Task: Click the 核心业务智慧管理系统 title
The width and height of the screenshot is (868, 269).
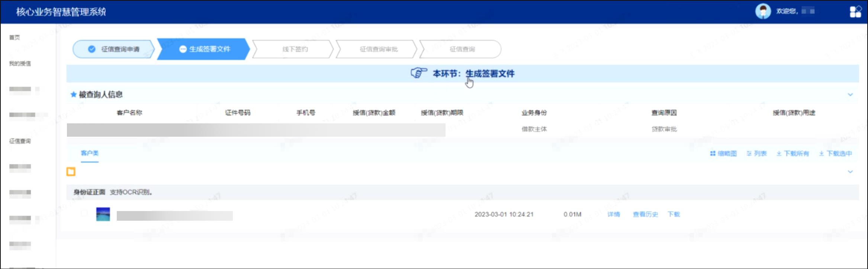Action: pyautogui.click(x=61, y=12)
